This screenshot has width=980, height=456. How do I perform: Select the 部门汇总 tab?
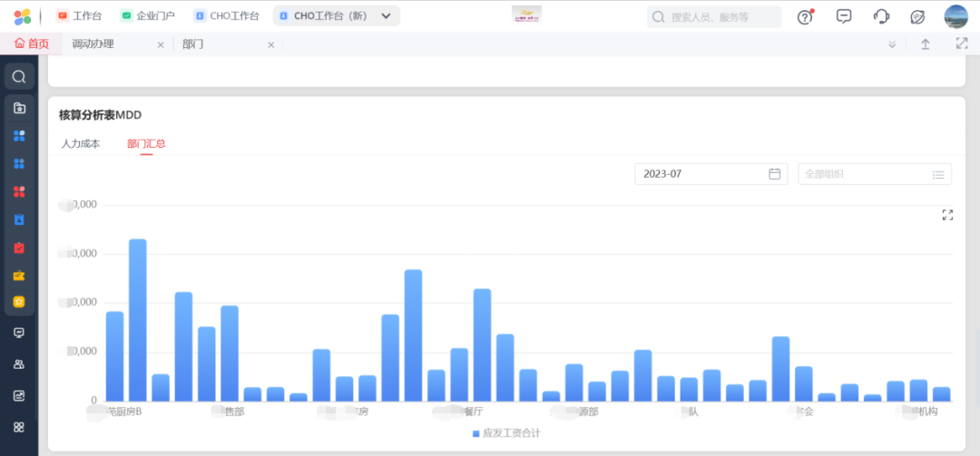[146, 143]
